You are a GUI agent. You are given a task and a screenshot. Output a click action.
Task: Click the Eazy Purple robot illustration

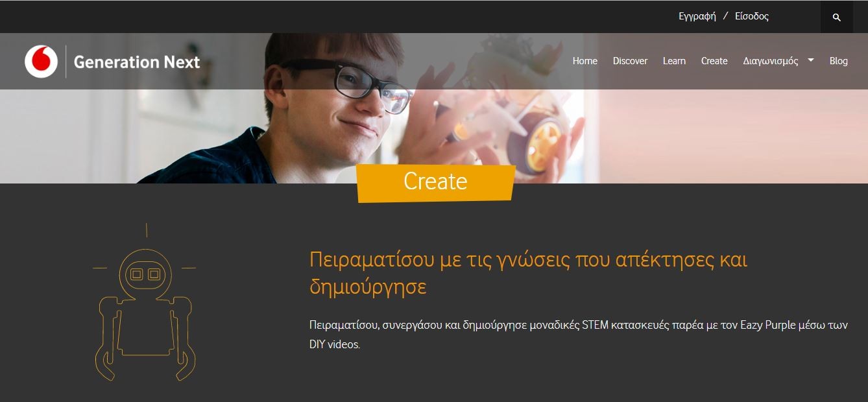pos(145,303)
